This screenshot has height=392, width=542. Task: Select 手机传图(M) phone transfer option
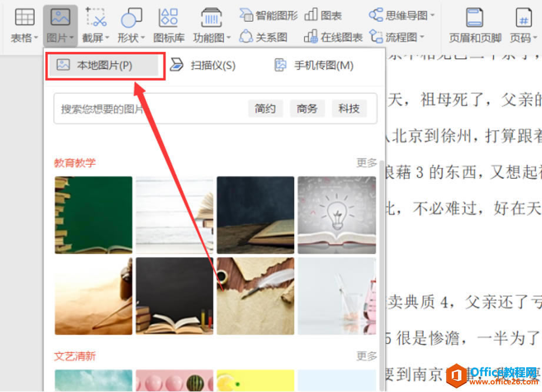point(314,65)
